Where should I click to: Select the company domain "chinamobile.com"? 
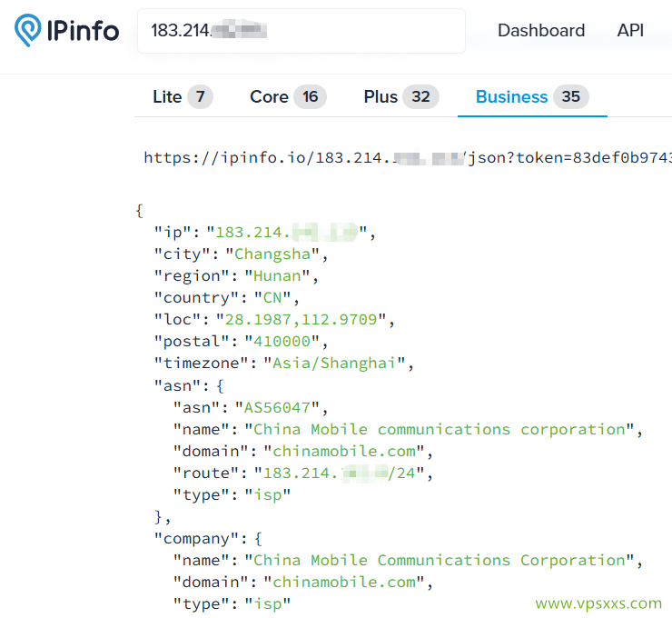pyautogui.click(x=344, y=582)
